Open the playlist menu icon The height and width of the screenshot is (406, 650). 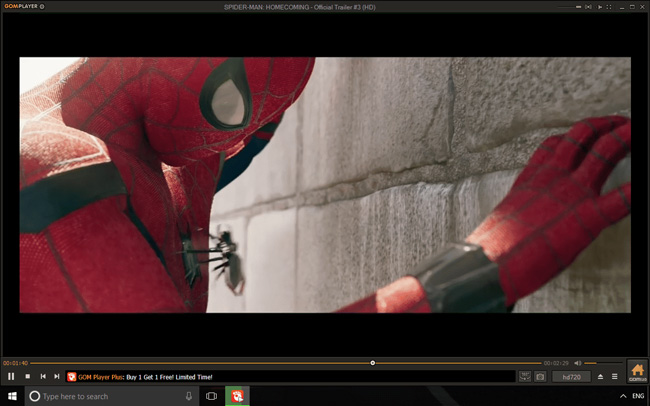point(615,377)
